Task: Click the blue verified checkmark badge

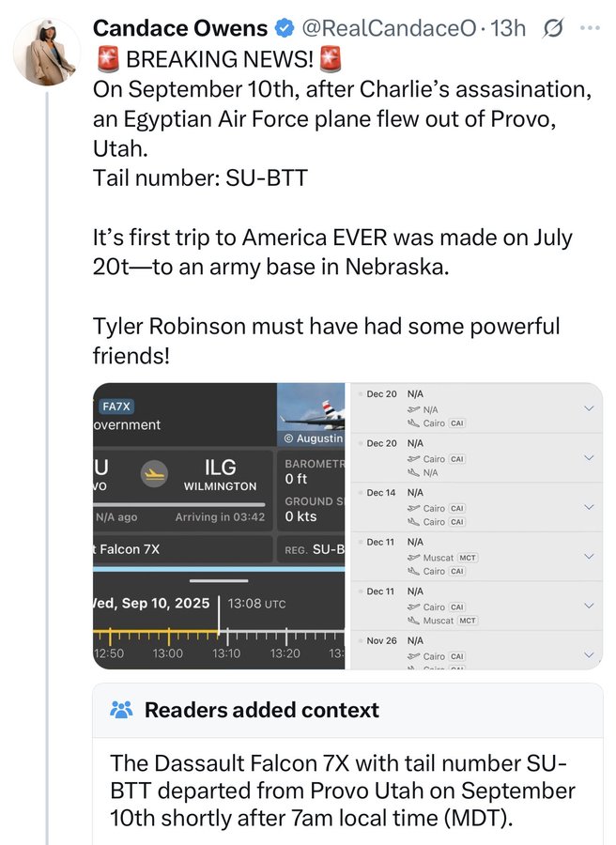Action: (285, 28)
